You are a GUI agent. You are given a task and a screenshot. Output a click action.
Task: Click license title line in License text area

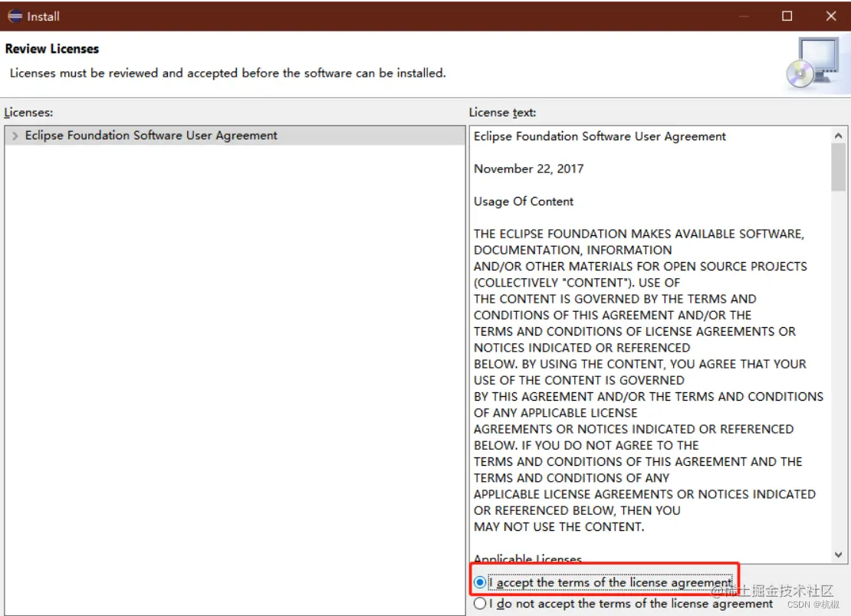pyautogui.click(x=600, y=136)
